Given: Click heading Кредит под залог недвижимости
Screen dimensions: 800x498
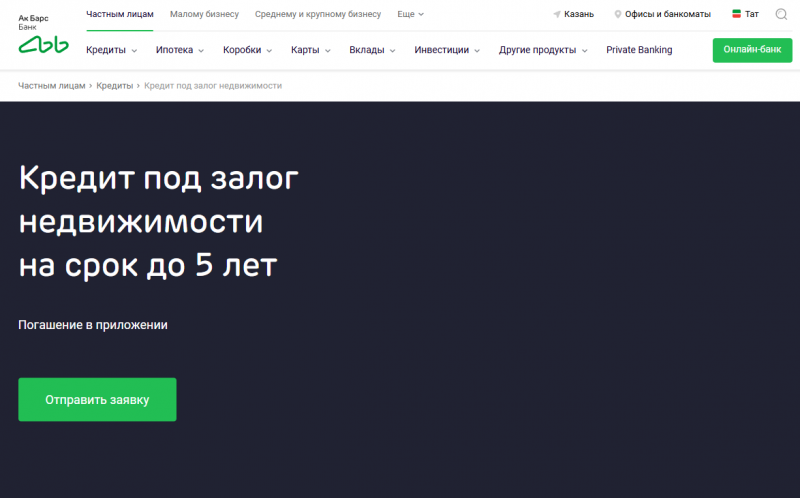Looking at the screenshot, I should point(158,221).
